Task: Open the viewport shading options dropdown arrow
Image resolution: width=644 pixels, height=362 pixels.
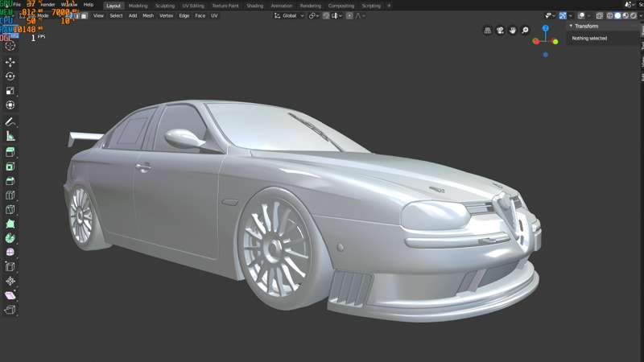Action: [641, 15]
